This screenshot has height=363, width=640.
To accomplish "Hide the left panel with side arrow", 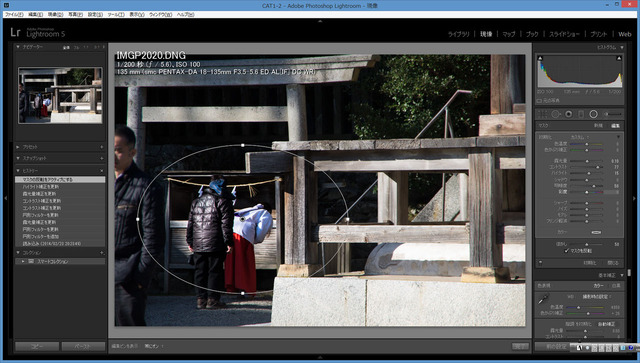I will pyautogui.click(x=5, y=198).
